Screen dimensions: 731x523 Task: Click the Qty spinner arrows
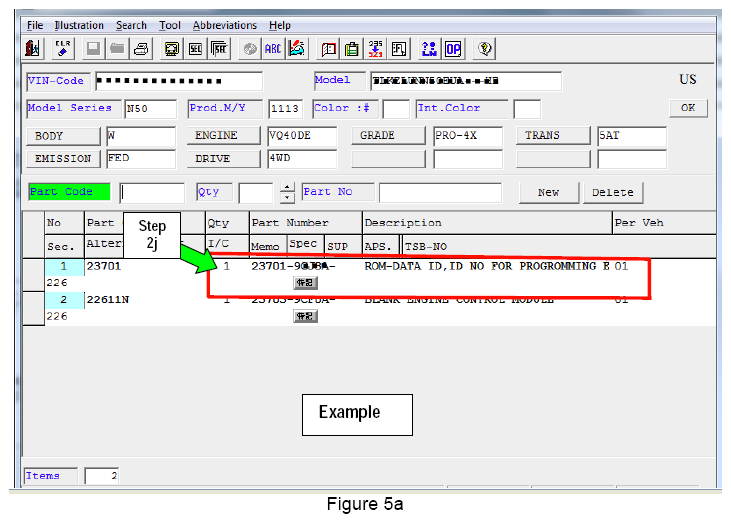[287, 193]
